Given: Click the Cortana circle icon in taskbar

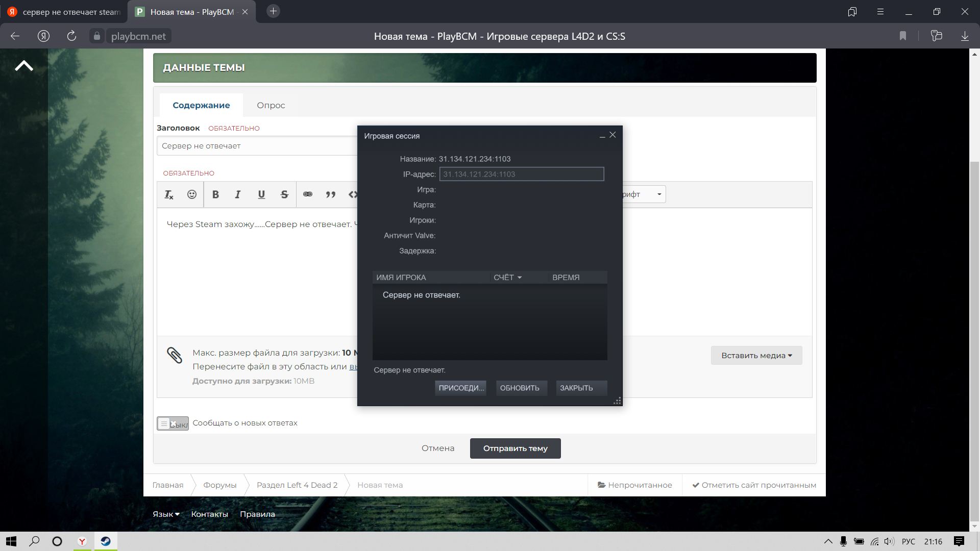Looking at the screenshot, I should [57, 541].
